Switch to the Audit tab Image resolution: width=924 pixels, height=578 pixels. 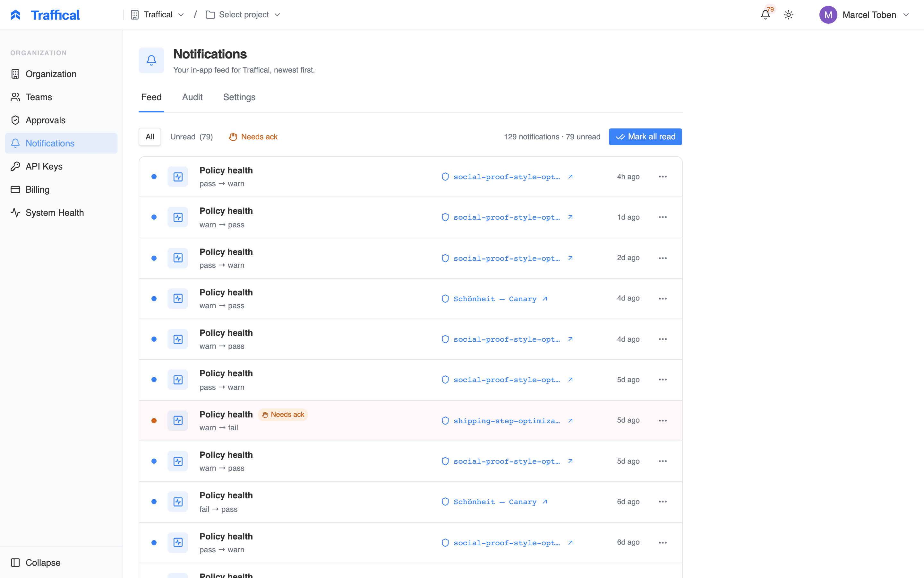192,97
